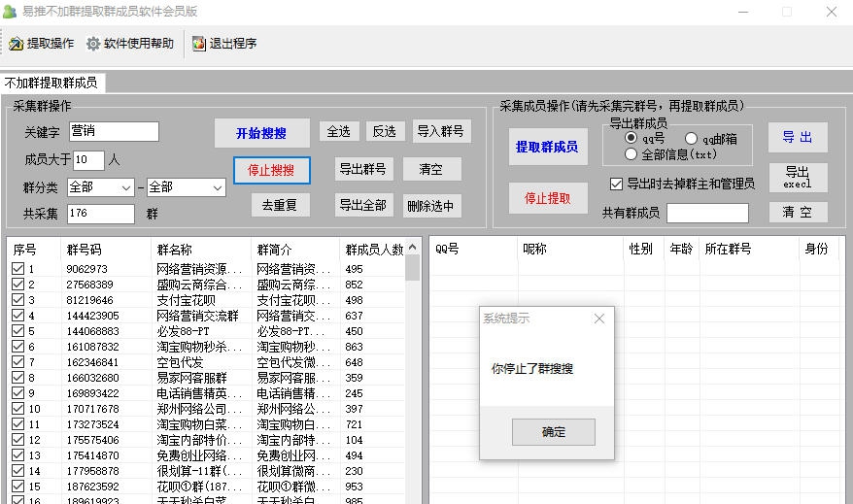The image size is (853, 504).
Task: Click the 性别 column header
Action: pyautogui.click(x=640, y=249)
